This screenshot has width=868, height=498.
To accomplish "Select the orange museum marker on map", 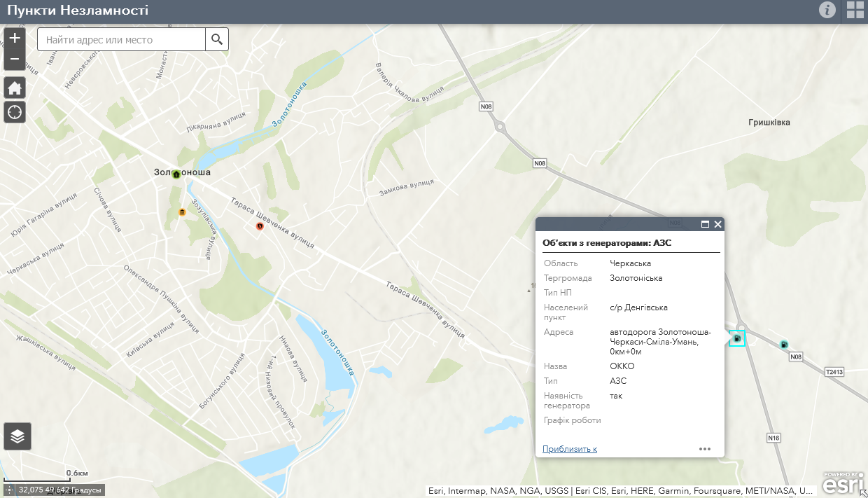I will (x=182, y=212).
